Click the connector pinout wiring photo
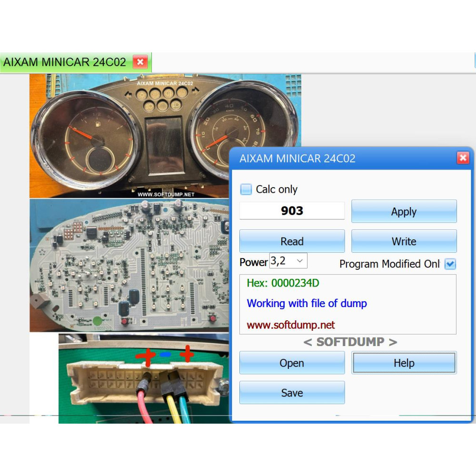This screenshot has height=476, width=476. tap(144, 378)
